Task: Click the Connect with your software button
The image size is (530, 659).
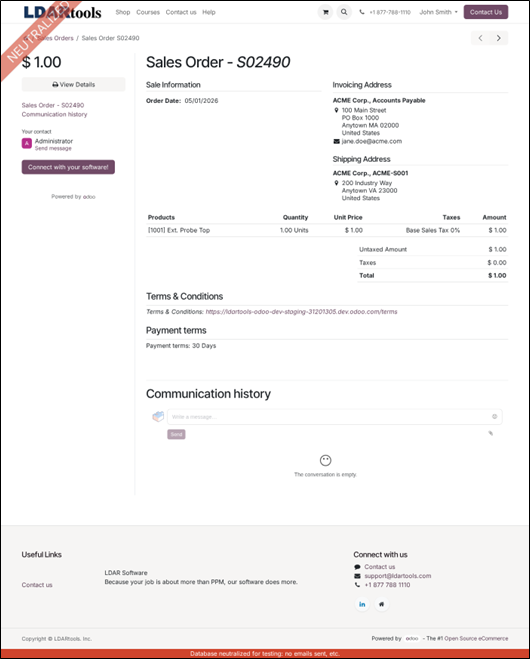Action: [x=68, y=167]
